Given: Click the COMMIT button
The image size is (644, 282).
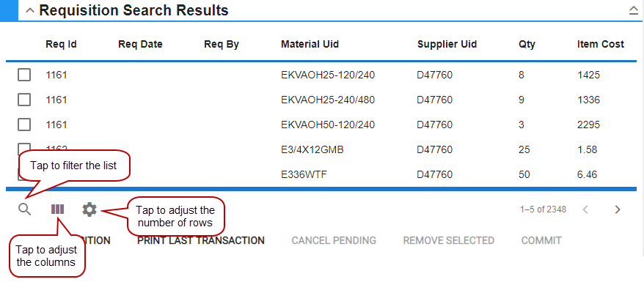Looking at the screenshot, I should pos(541,240).
